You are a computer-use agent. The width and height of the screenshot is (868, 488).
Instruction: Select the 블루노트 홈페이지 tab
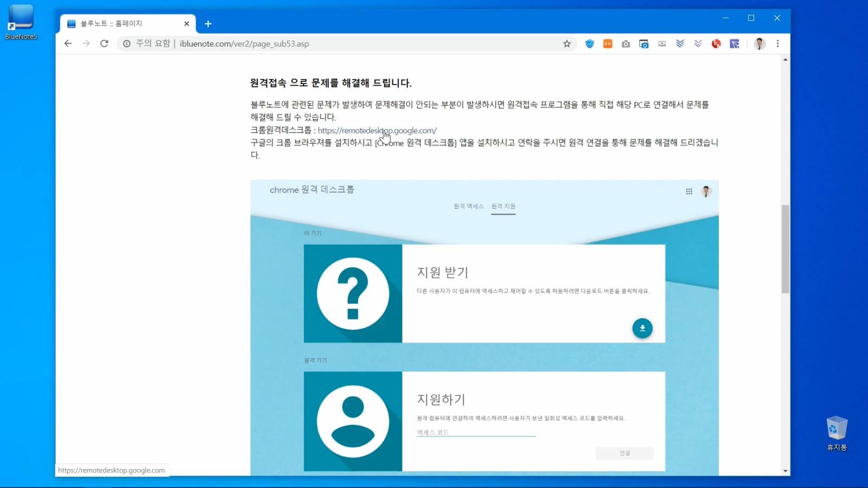(127, 24)
